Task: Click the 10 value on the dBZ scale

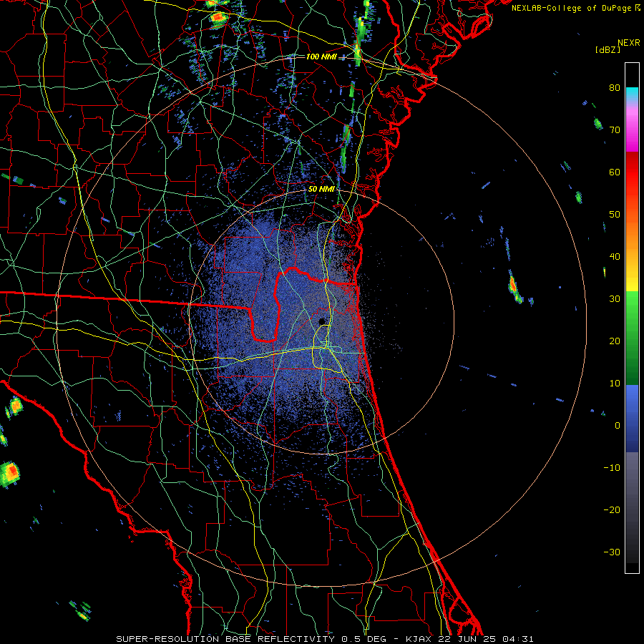Action: [x=615, y=384]
